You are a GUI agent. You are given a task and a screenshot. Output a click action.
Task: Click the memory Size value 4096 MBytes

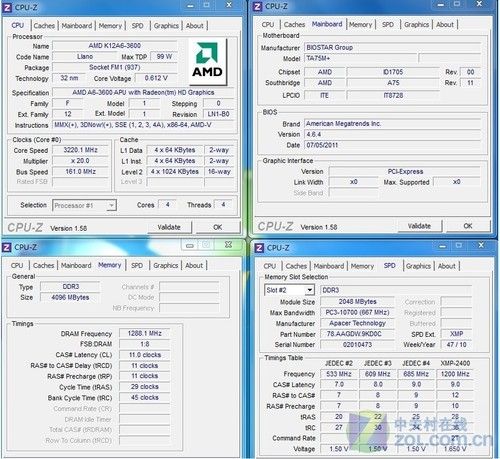tap(70, 297)
